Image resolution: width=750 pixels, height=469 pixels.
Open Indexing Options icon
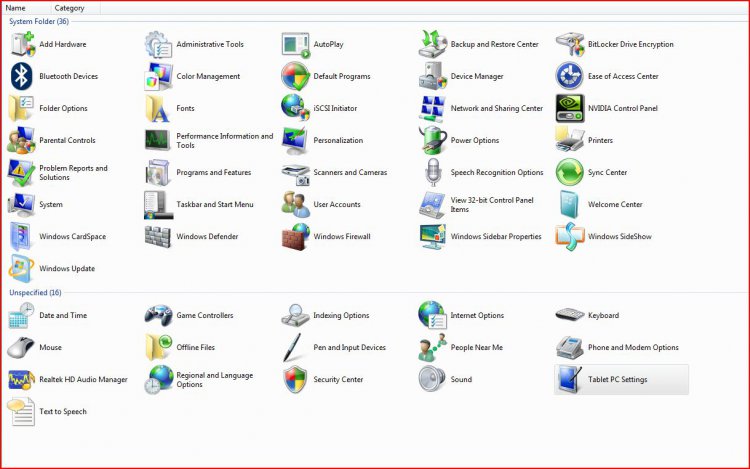[296, 315]
